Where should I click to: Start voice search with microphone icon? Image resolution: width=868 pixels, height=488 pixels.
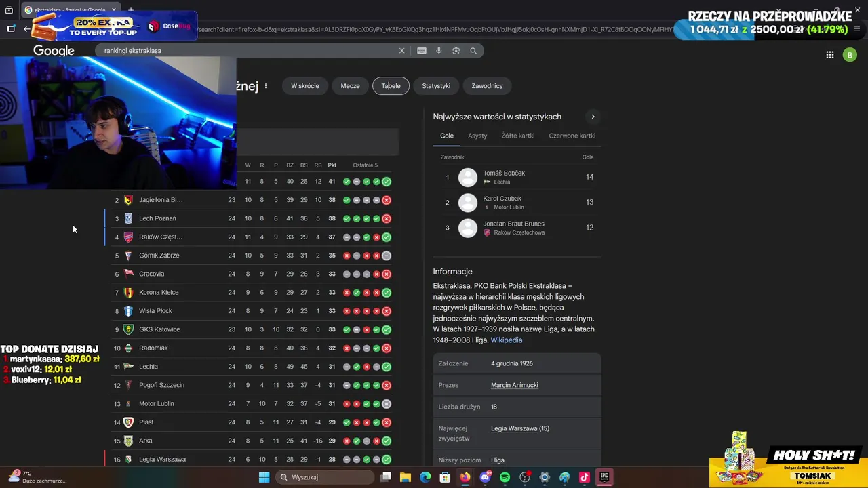(x=439, y=51)
